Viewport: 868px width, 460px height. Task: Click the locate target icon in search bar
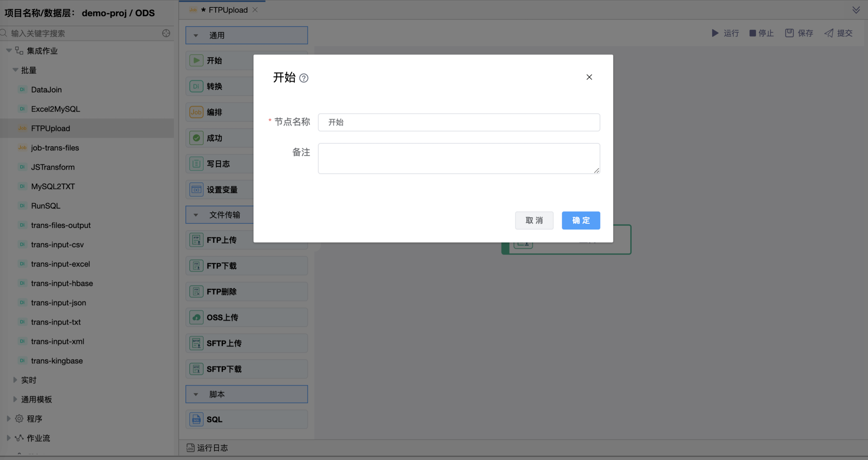coord(166,33)
